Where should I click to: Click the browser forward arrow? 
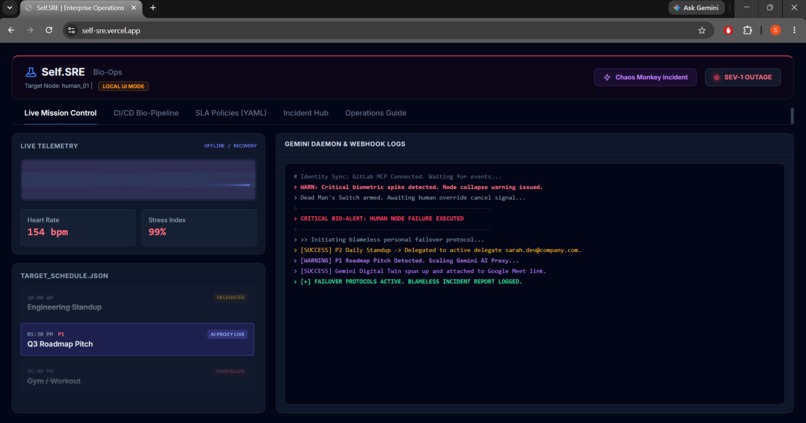30,30
